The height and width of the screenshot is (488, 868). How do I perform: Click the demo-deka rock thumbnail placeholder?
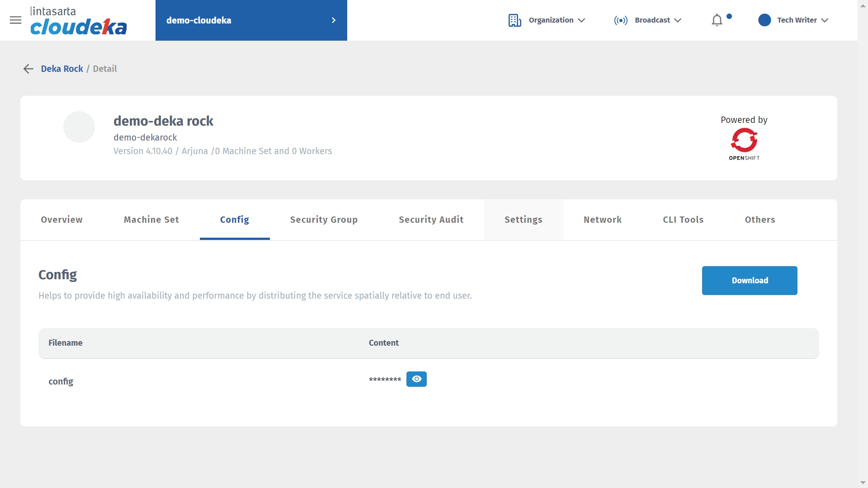point(79,127)
